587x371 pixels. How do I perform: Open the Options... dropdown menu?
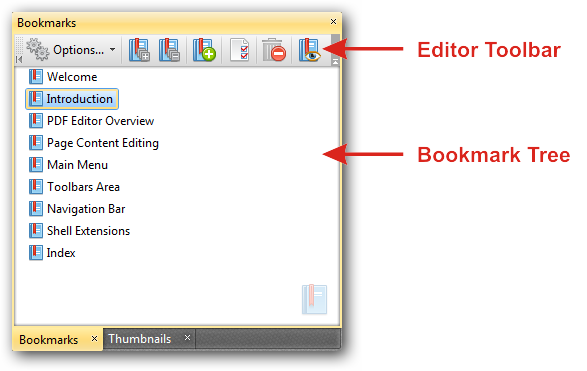coord(71,50)
